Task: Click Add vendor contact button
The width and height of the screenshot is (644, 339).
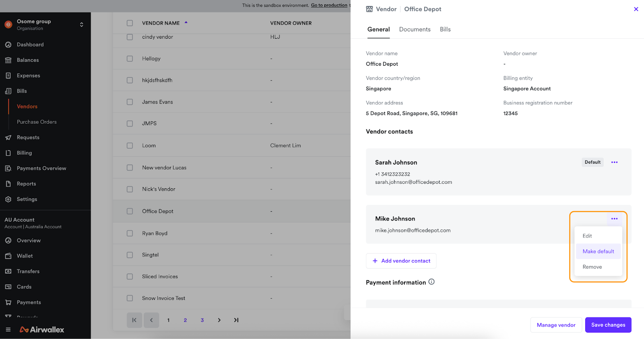Action: pyautogui.click(x=401, y=261)
